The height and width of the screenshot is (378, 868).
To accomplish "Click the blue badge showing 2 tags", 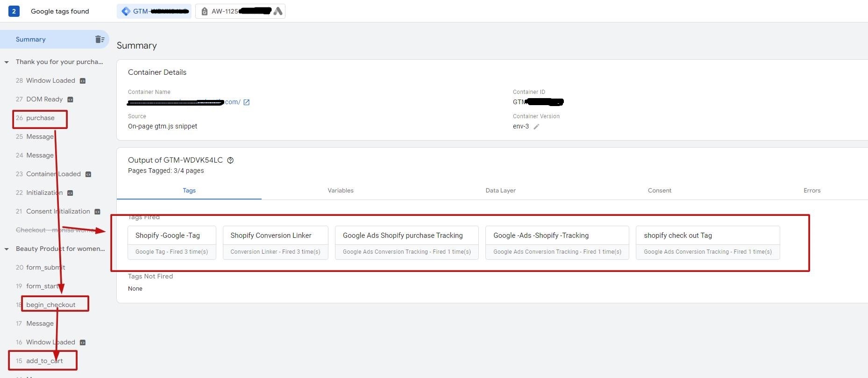I will point(14,11).
